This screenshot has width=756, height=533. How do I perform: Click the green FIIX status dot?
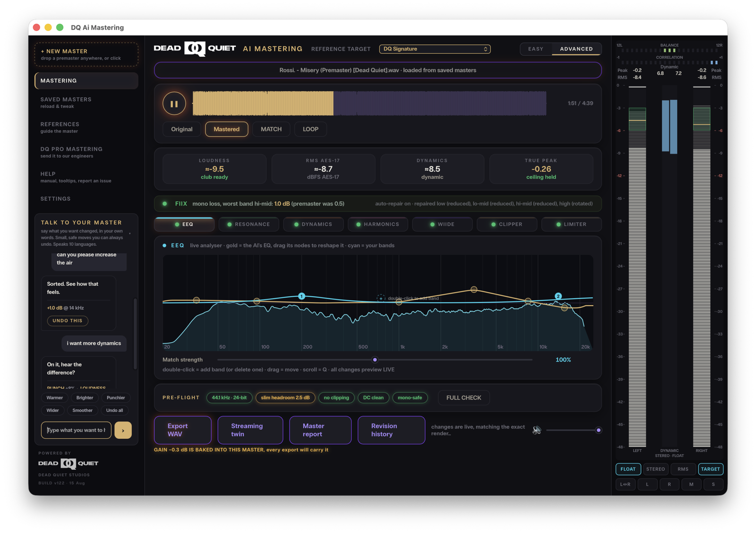(164, 204)
